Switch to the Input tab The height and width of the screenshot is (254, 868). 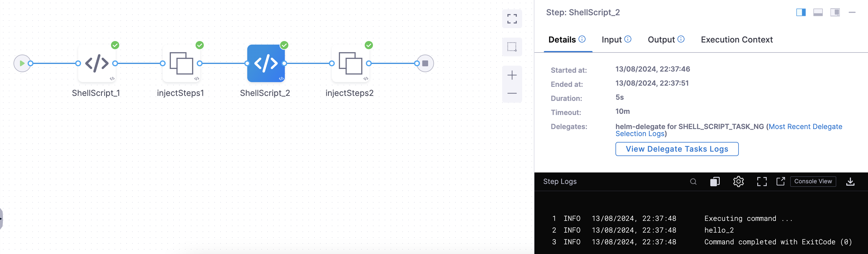612,40
